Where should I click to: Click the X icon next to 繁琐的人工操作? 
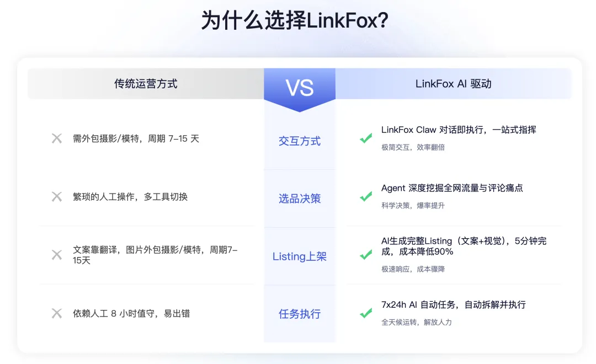pyautogui.click(x=57, y=197)
